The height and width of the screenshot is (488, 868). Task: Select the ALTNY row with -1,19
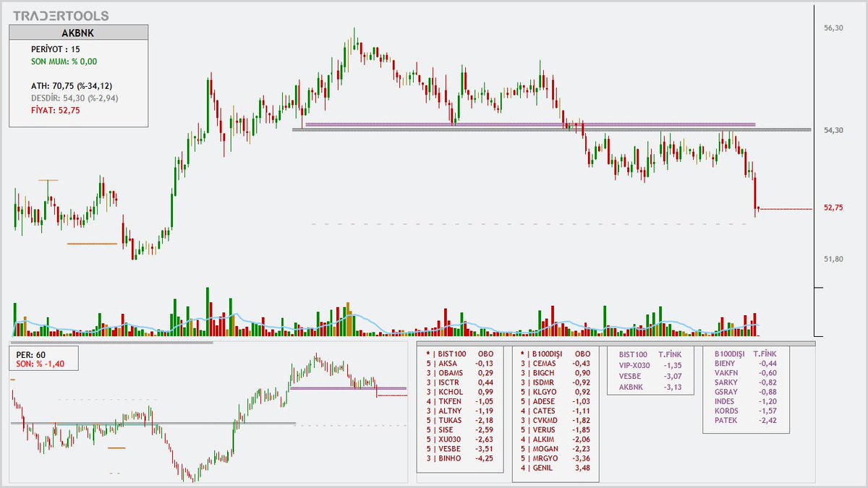(x=460, y=410)
